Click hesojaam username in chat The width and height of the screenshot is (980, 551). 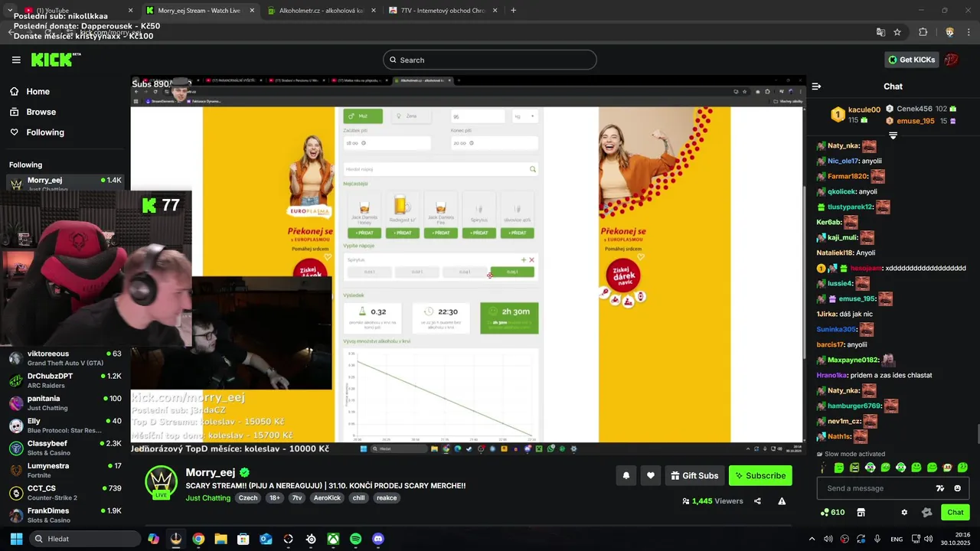pyautogui.click(x=866, y=268)
